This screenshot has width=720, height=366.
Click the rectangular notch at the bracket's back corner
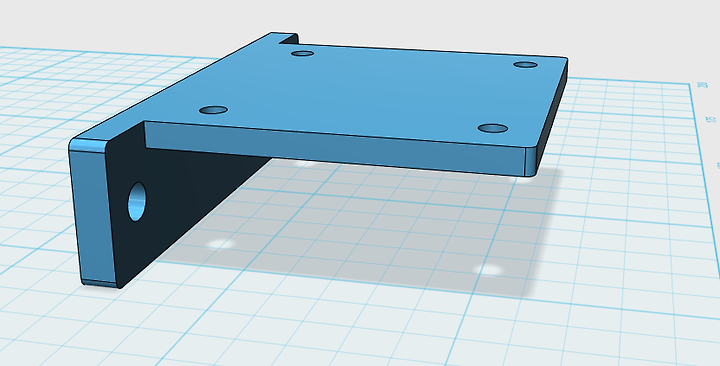(290, 39)
